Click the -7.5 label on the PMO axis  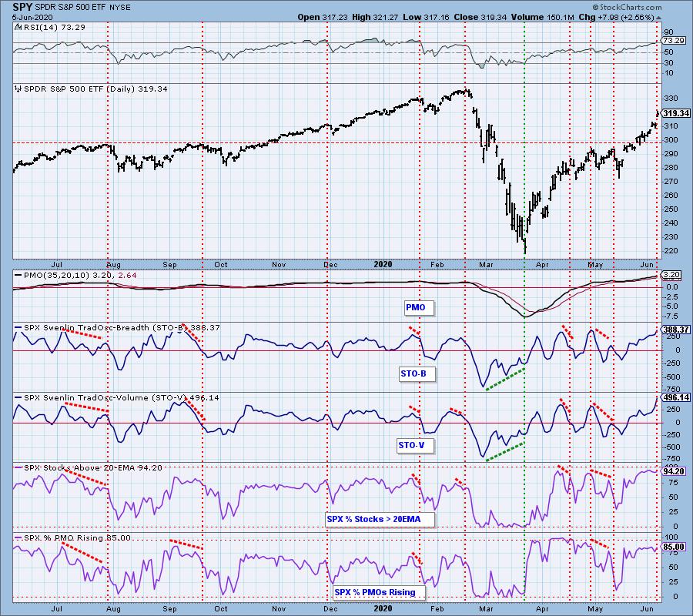[x=671, y=316]
